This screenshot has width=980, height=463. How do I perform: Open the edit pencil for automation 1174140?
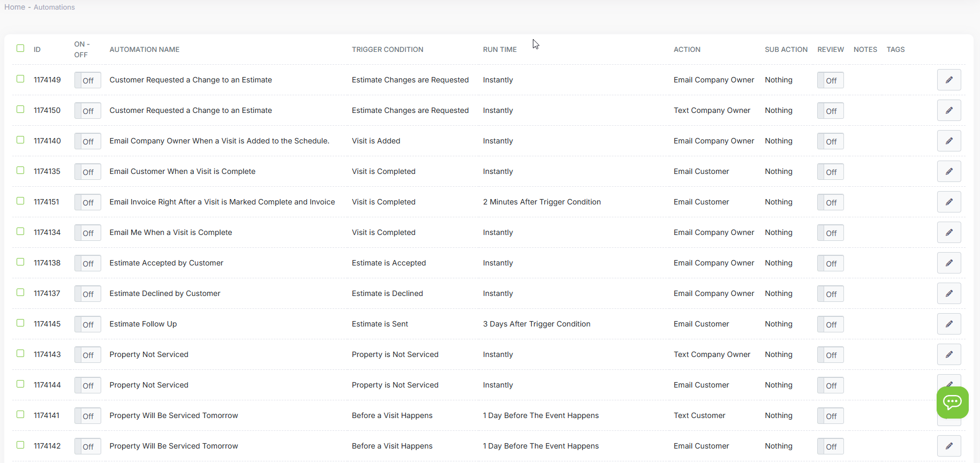click(x=948, y=141)
